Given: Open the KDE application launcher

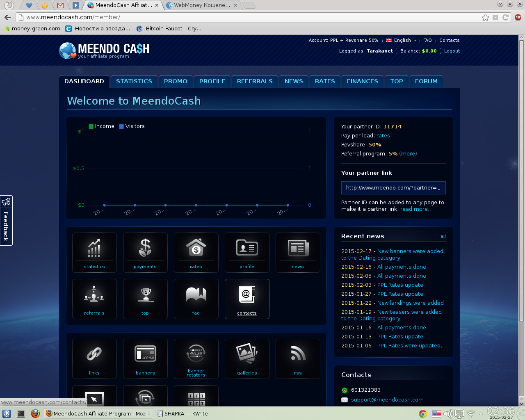Looking at the screenshot, I should pyautogui.click(x=7, y=413).
